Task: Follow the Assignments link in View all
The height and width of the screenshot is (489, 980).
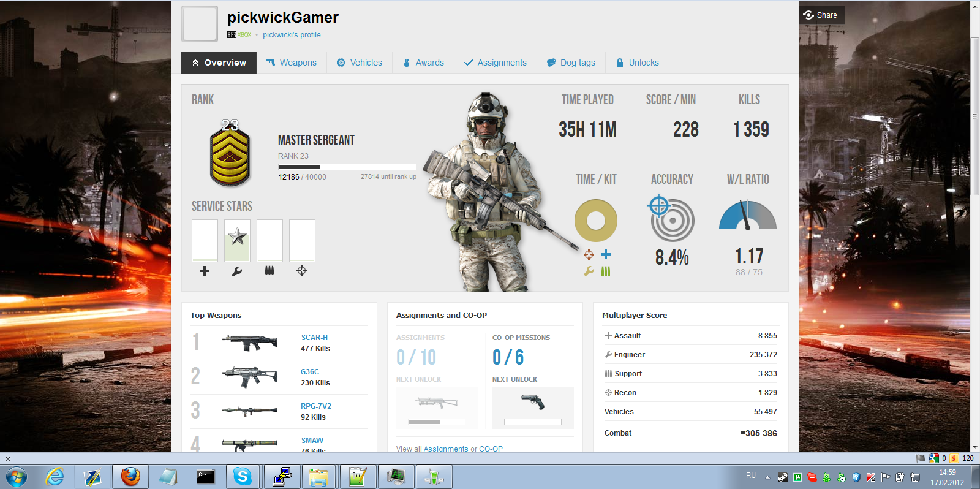Action: coord(446,449)
